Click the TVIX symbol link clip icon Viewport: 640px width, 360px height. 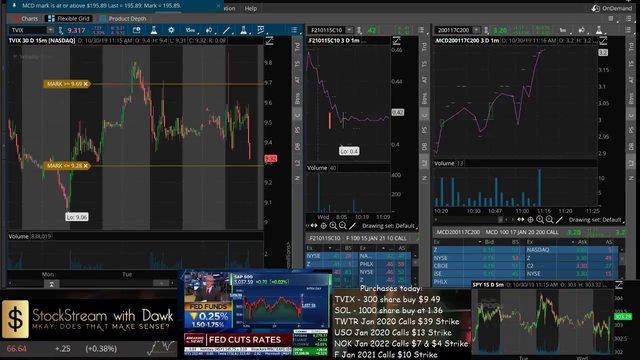(60, 30)
